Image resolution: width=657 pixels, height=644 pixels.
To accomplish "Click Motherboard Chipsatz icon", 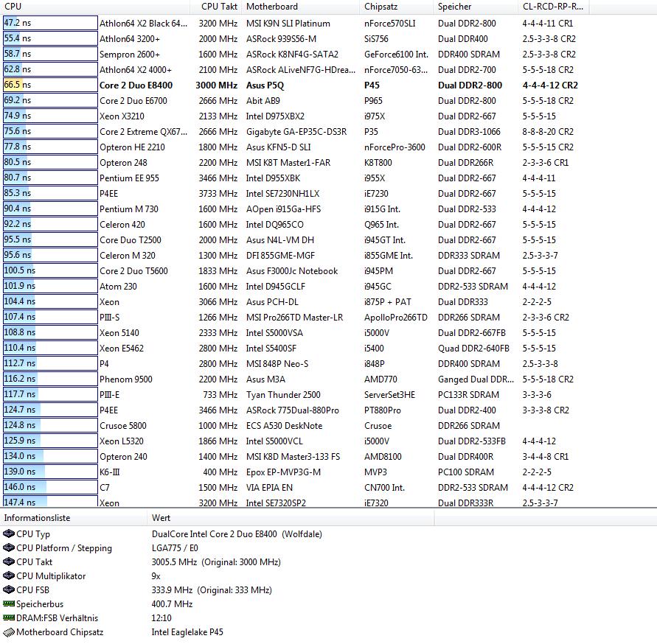I will pos(9,632).
